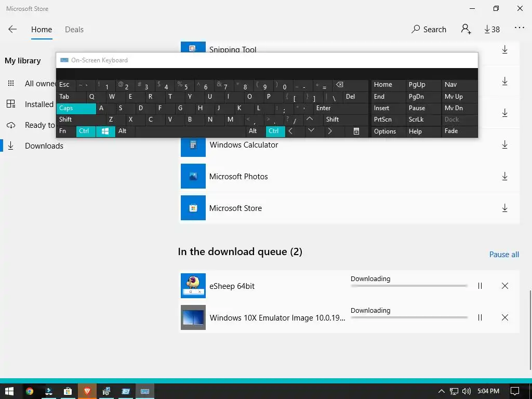This screenshot has width=532, height=399.
Task: Click the Windows Calculator app icon
Action: (193, 147)
